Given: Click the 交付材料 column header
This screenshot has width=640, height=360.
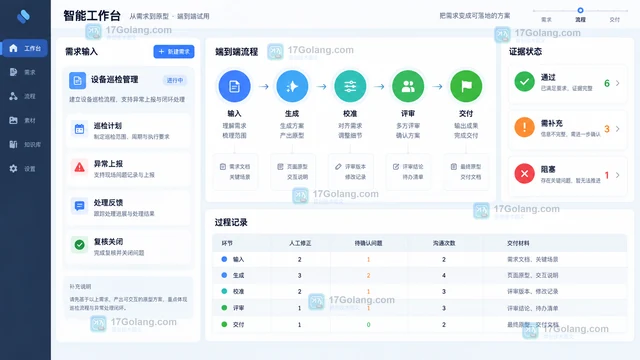Looking at the screenshot, I should tap(518, 243).
